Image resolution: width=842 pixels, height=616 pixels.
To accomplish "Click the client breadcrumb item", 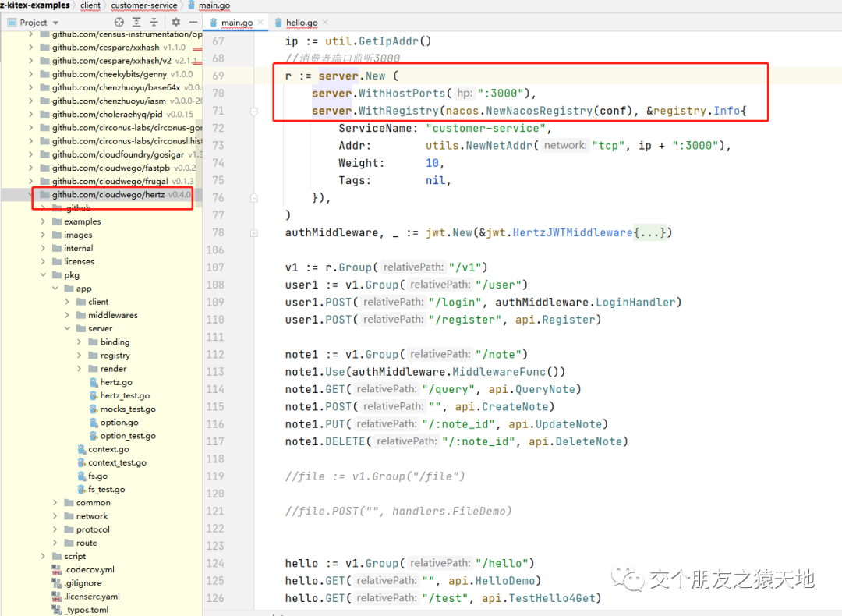I will coord(90,5).
